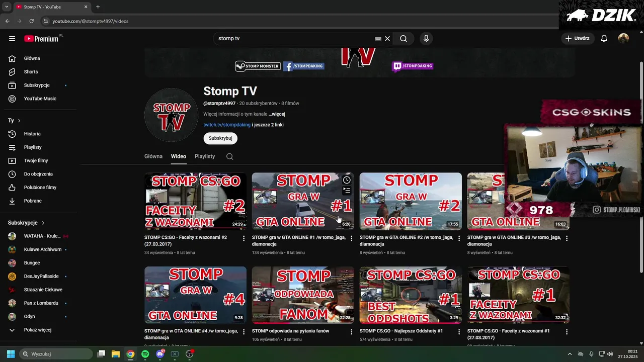Screen dimensions: 644x362
Task: Expand the Subskrypcje section header
Action: coord(26,223)
